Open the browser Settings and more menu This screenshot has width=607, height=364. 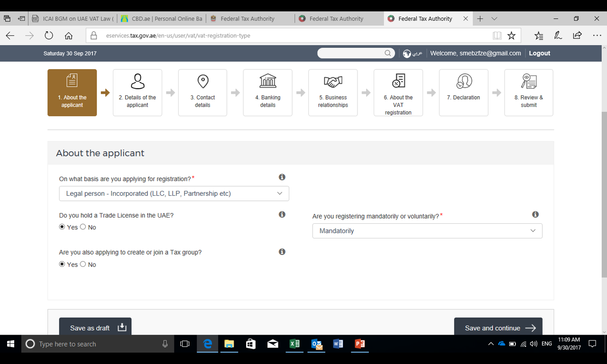(x=597, y=36)
